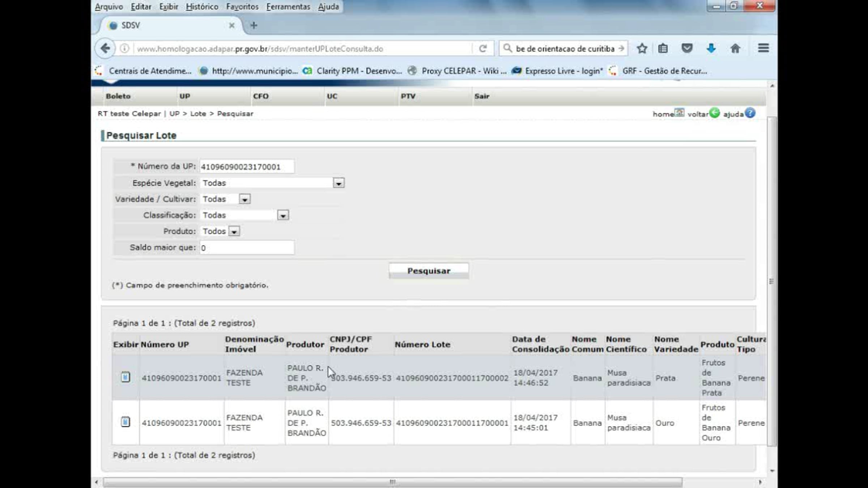Open details for the Prata lot row
Viewport: 868px width, 488px height.
[x=125, y=377]
